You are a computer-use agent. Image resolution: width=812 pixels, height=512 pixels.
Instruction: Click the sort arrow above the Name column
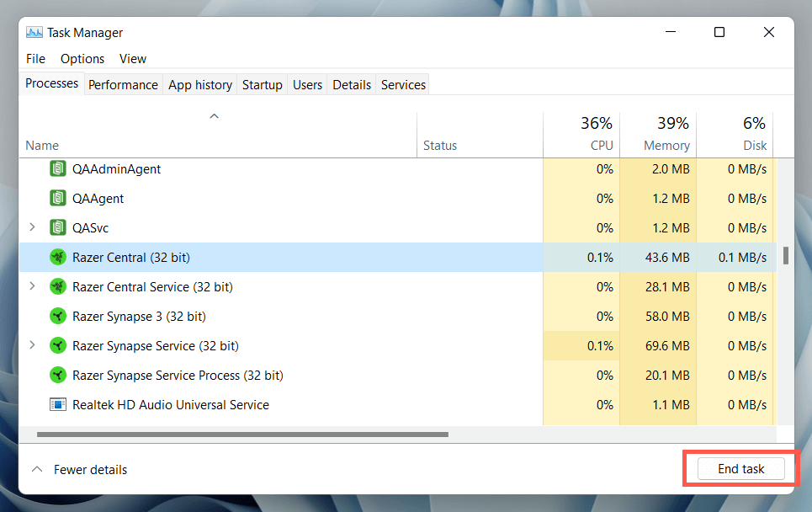pyautogui.click(x=214, y=116)
